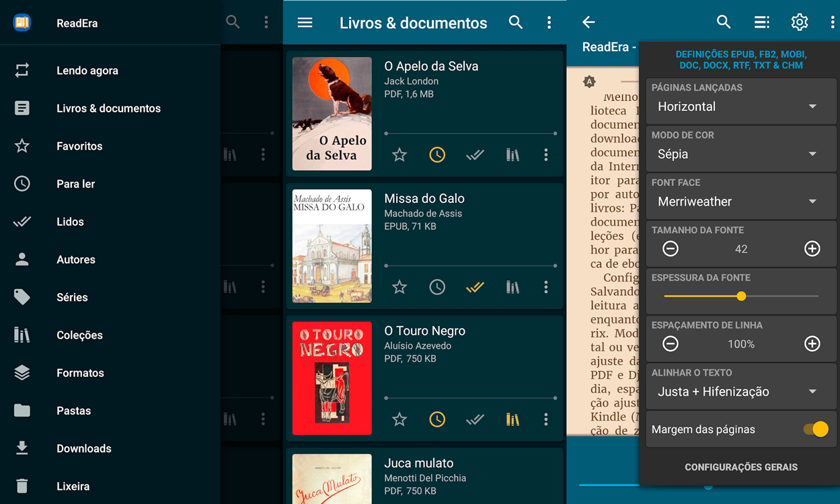Screen dimensions: 840x504
Task: Open the reader settings gear
Action: coord(799,22)
